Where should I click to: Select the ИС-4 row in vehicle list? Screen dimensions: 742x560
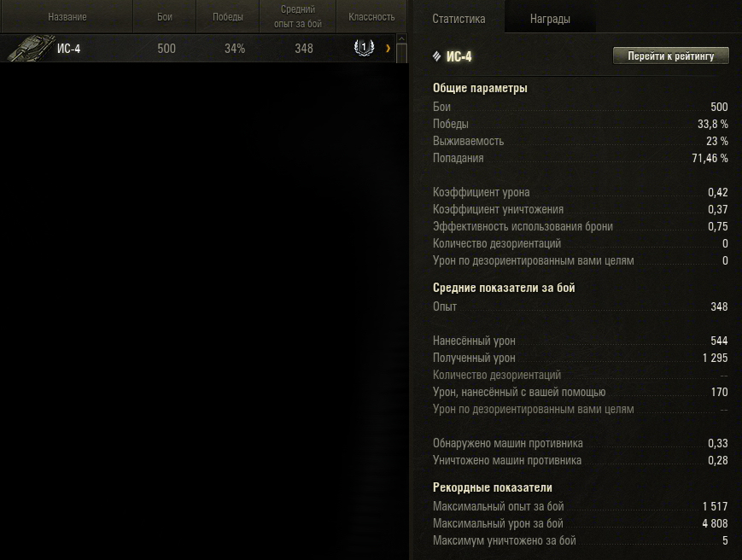[198, 49]
